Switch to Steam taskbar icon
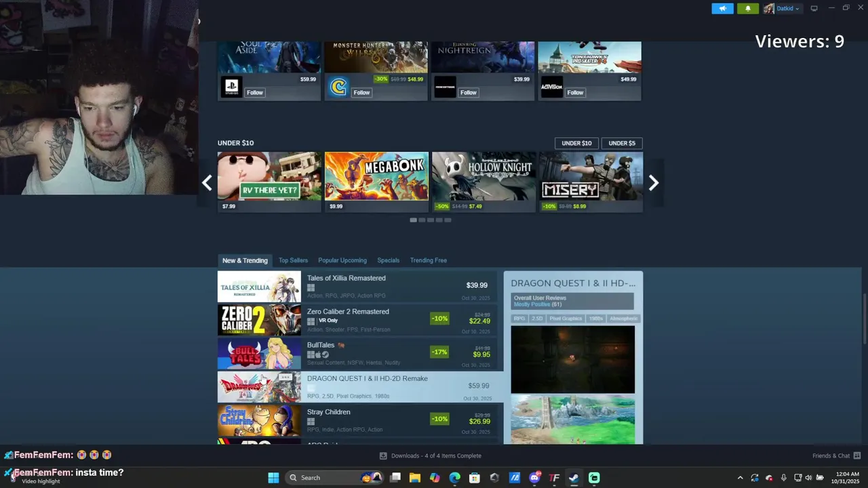The width and height of the screenshot is (868, 488). point(574,478)
